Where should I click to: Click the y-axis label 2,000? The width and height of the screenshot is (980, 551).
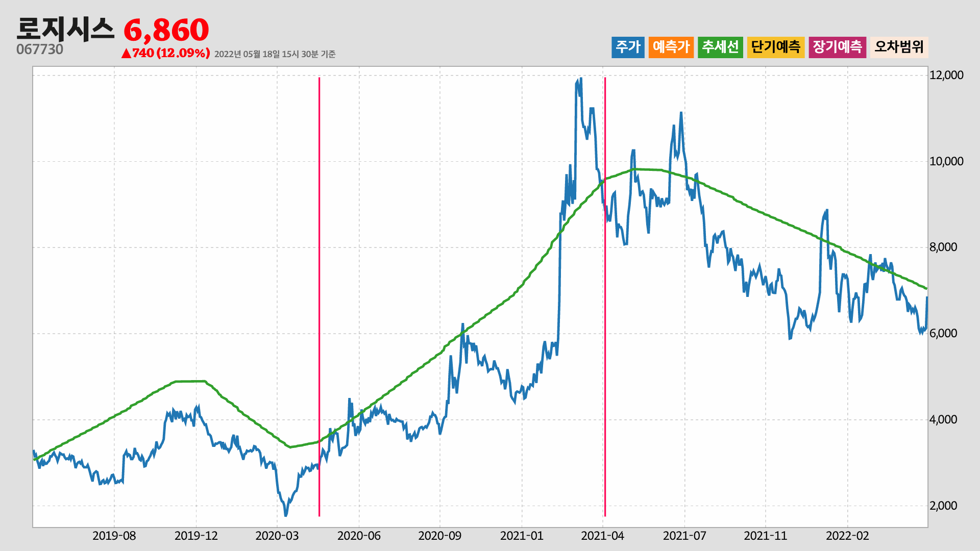point(943,506)
